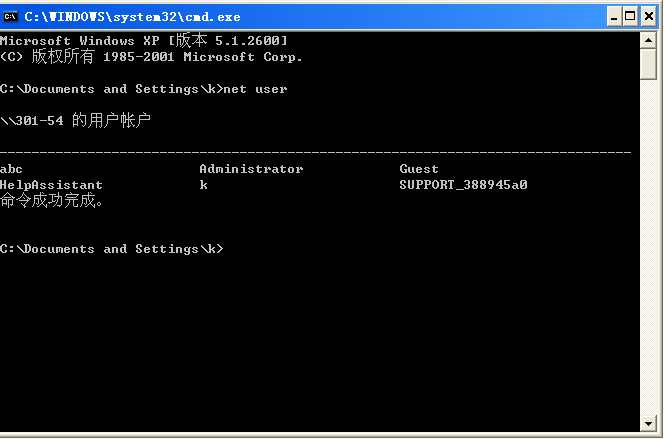This screenshot has width=664, height=439.
Task: Click the Guest account name
Action: (x=419, y=169)
